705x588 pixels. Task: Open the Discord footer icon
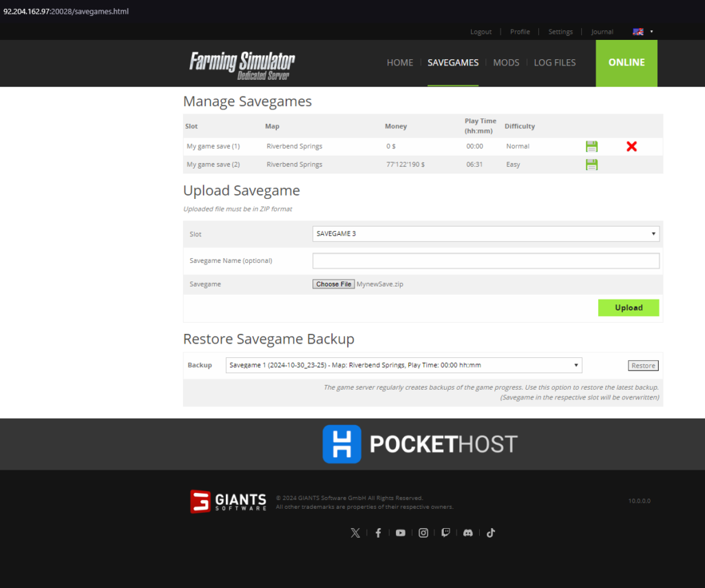468,533
